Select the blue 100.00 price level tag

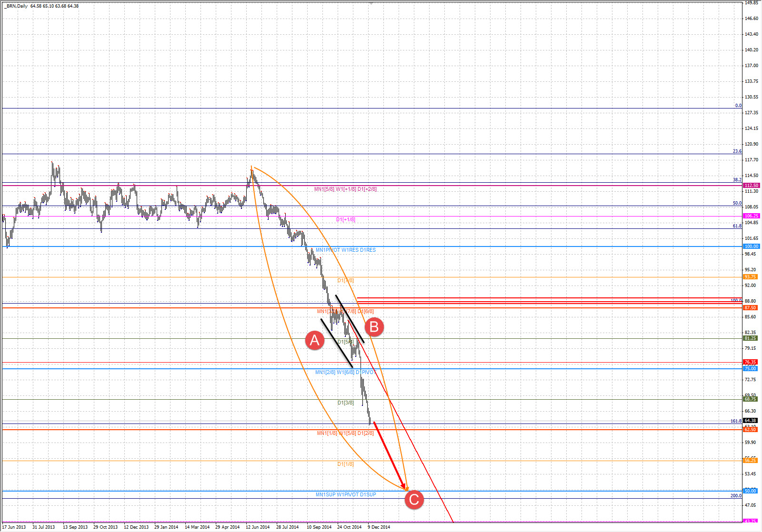coord(751,246)
